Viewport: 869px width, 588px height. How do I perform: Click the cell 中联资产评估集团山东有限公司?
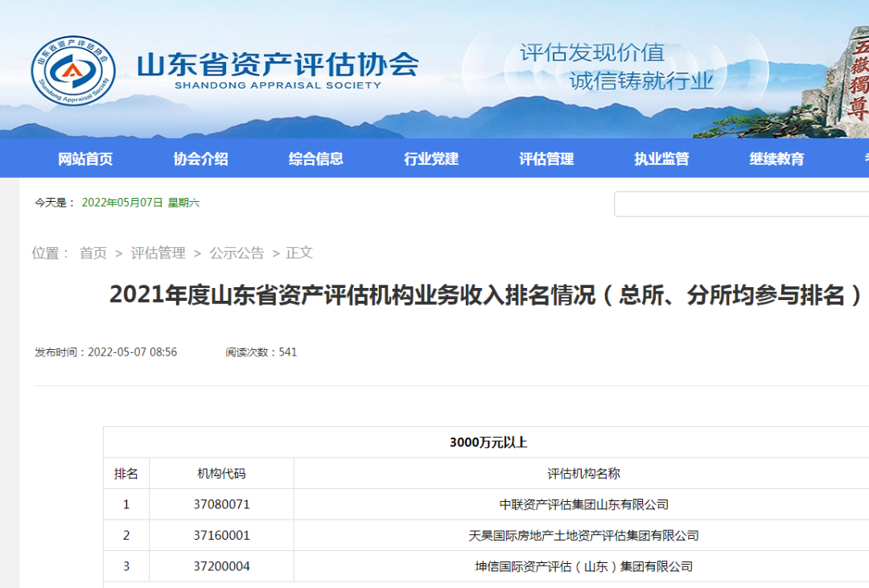pos(583,504)
